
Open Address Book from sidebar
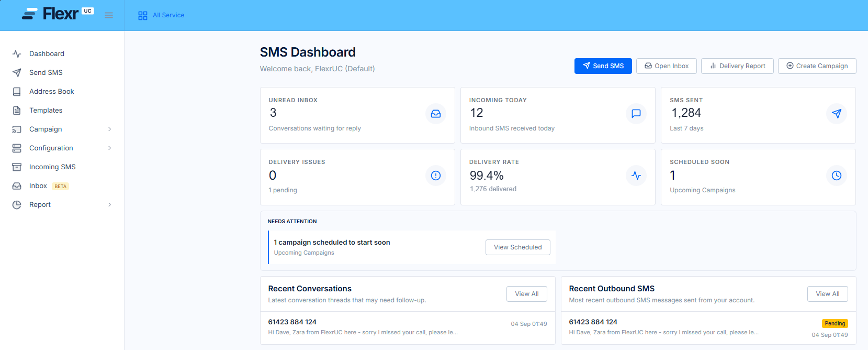tap(52, 92)
